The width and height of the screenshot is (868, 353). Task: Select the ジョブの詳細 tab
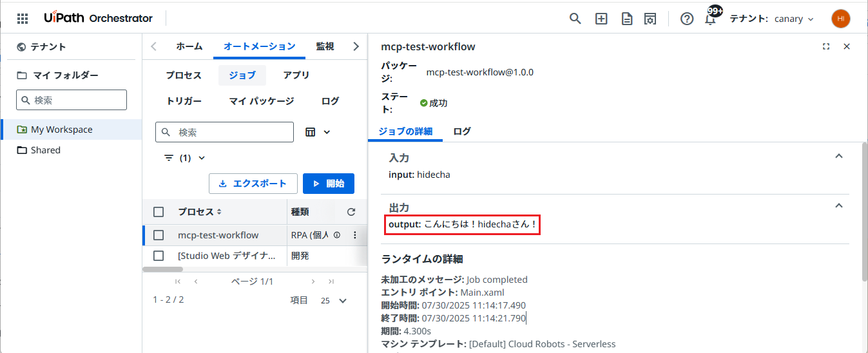405,131
